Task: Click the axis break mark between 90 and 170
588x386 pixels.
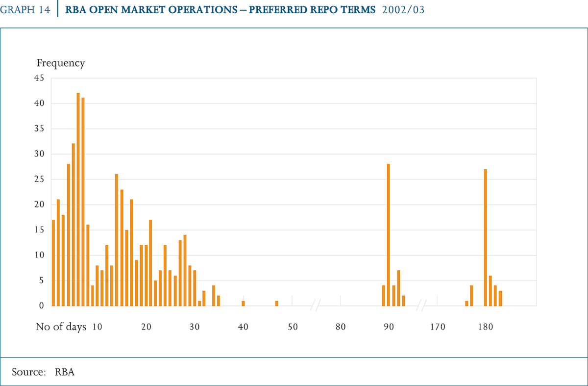Action: click(421, 307)
